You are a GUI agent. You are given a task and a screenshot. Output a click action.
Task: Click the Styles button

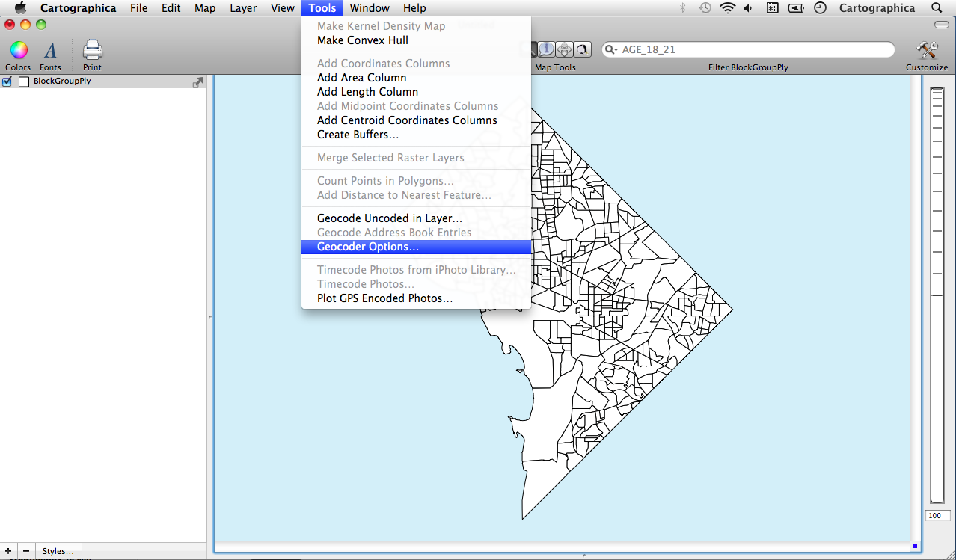tap(58, 551)
